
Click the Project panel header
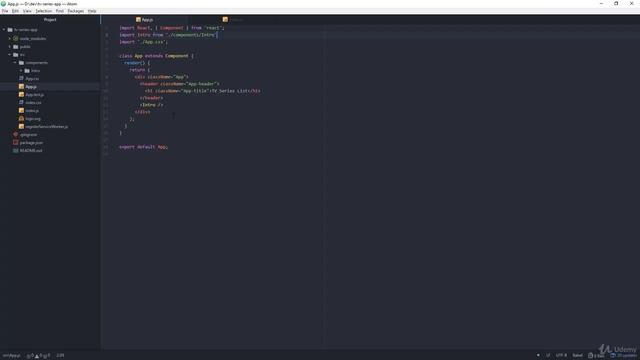(50, 20)
